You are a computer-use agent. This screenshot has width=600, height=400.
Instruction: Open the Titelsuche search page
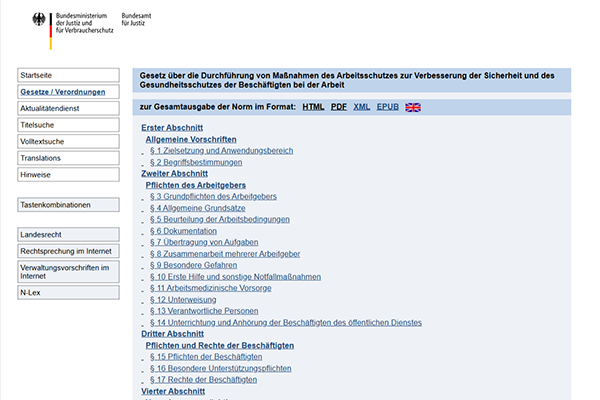(x=38, y=125)
